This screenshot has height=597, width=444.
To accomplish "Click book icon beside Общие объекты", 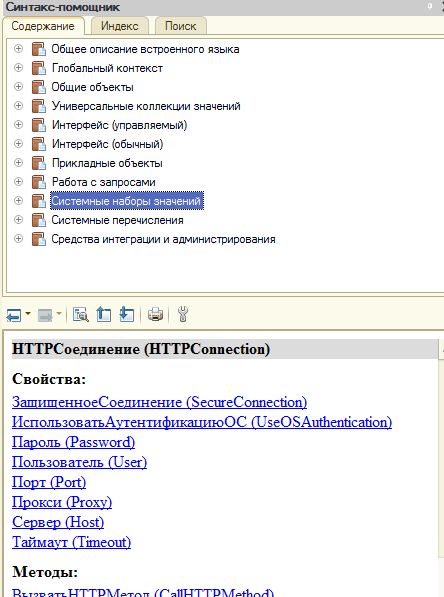I will coord(38,87).
